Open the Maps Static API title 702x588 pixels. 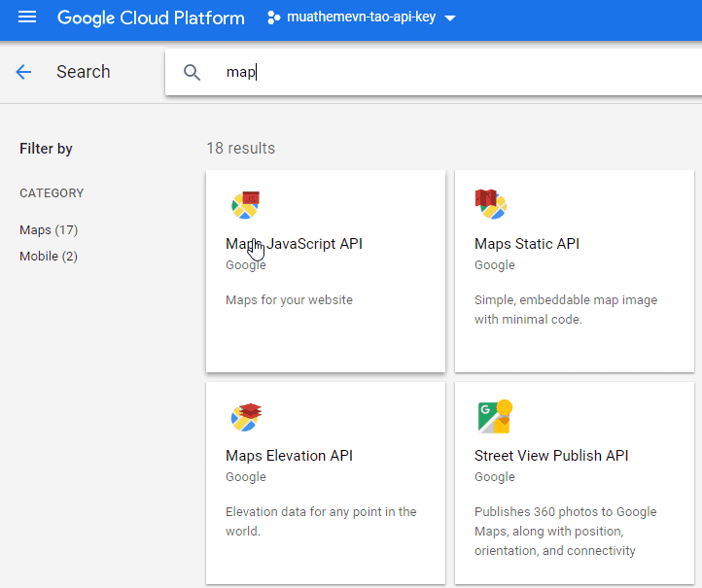pyautogui.click(x=527, y=244)
